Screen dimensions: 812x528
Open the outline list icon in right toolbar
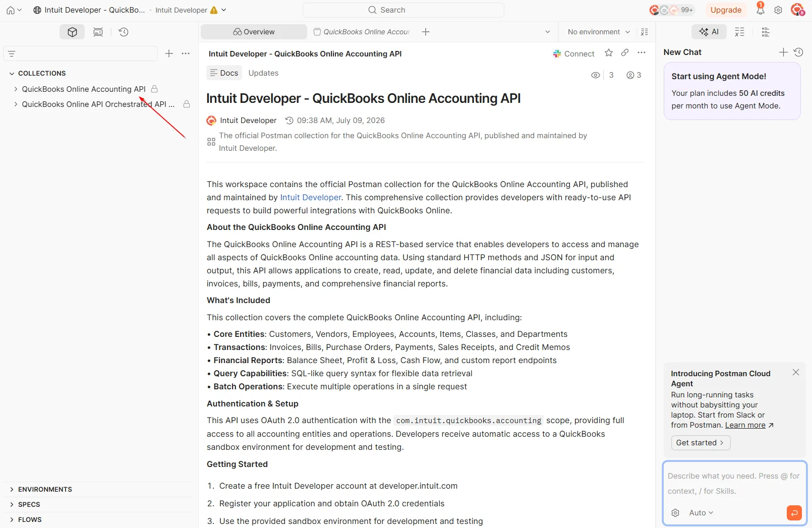(x=766, y=32)
